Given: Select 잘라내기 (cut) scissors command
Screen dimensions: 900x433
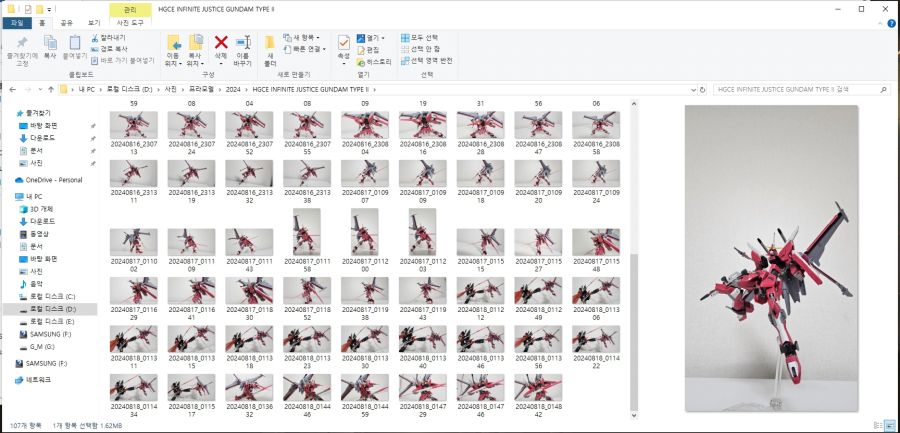Looking at the screenshot, I should pos(108,38).
